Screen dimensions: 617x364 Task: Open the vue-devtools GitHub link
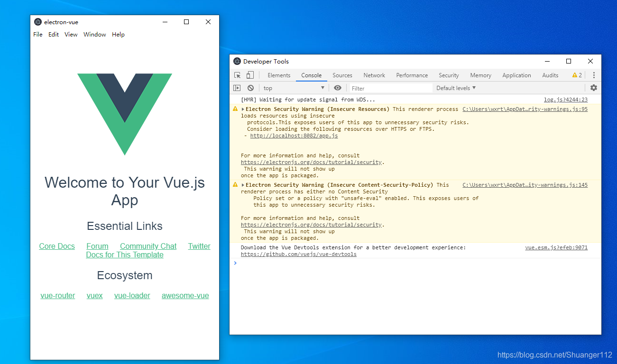pos(298,254)
